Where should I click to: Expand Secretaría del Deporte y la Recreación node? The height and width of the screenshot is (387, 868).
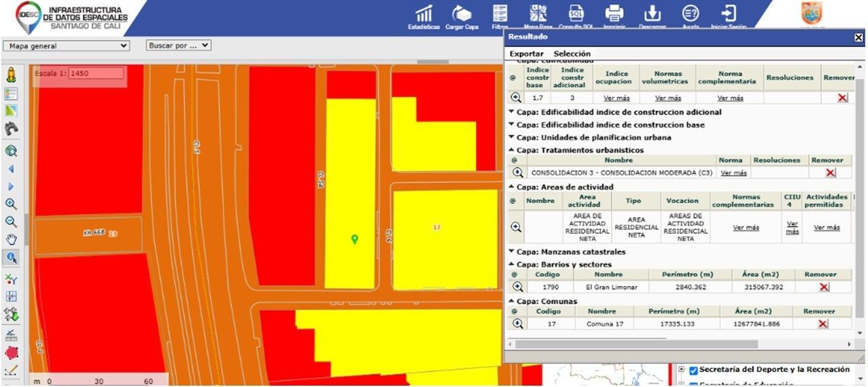(x=682, y=369)
